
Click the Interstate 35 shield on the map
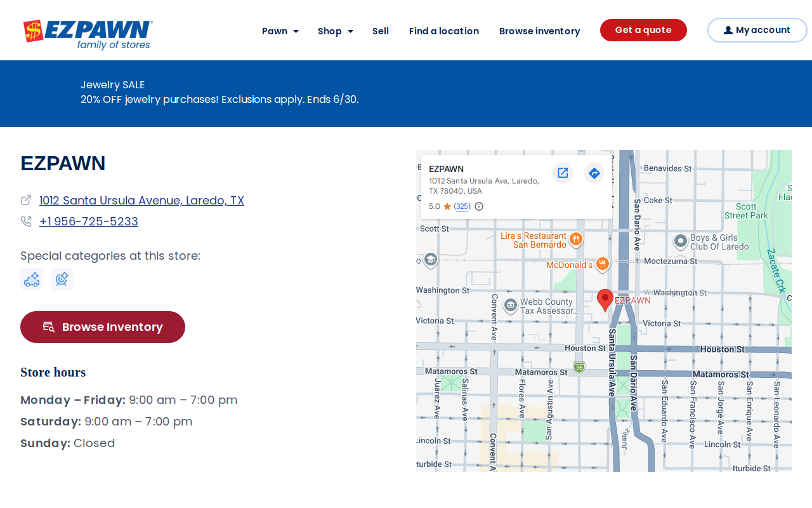click(579, 367)
